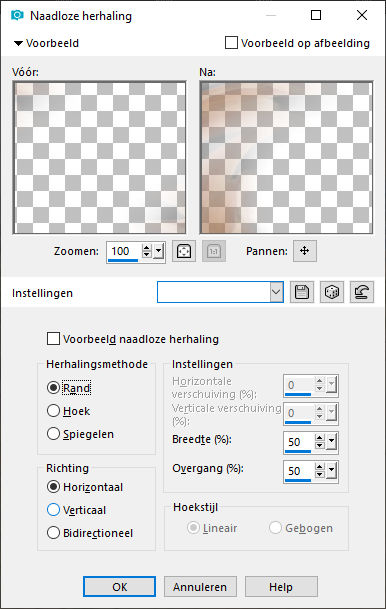Click the Vóór preview pane
Viewport: 386px width, 609px height.
100,158
